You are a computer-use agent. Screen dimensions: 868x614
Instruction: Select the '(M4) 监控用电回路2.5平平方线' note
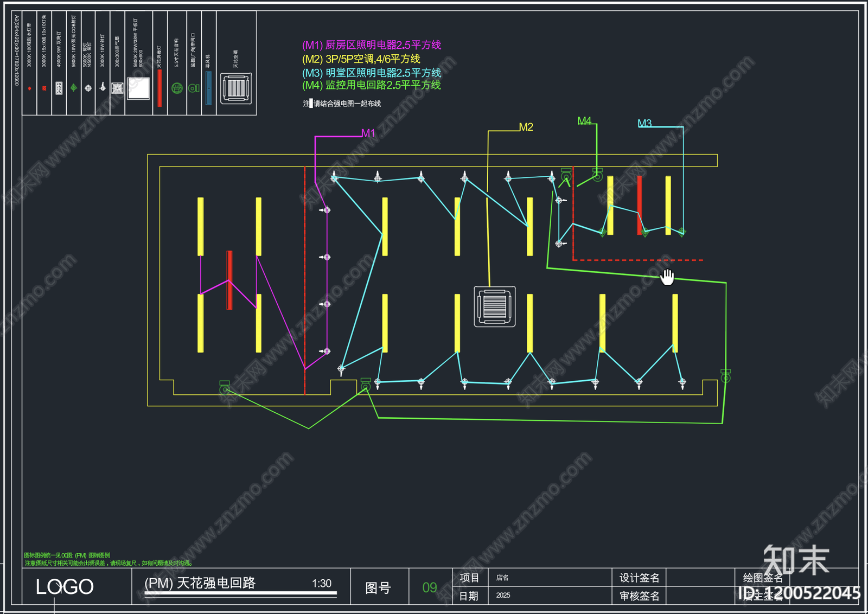(x=372, y=85)
